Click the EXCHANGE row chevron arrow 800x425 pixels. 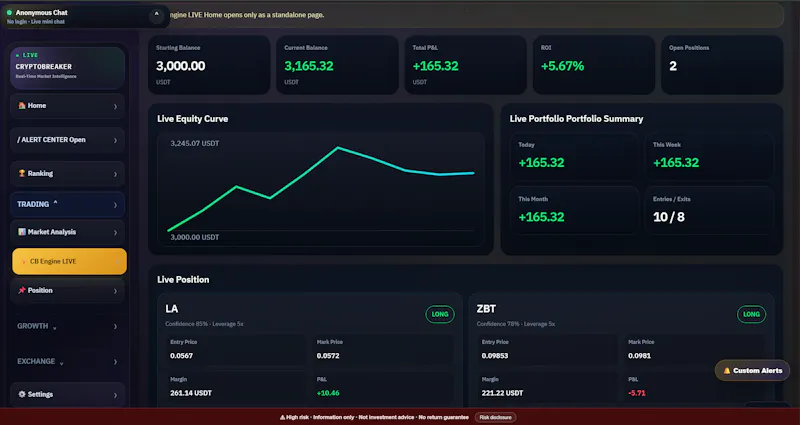(x=115, y=362)
